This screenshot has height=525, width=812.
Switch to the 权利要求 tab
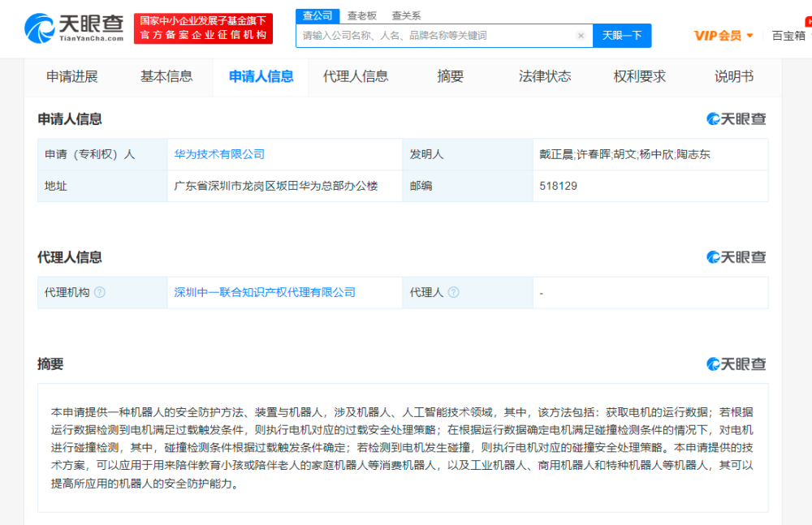pyautogui.click(x=640, y=77)
